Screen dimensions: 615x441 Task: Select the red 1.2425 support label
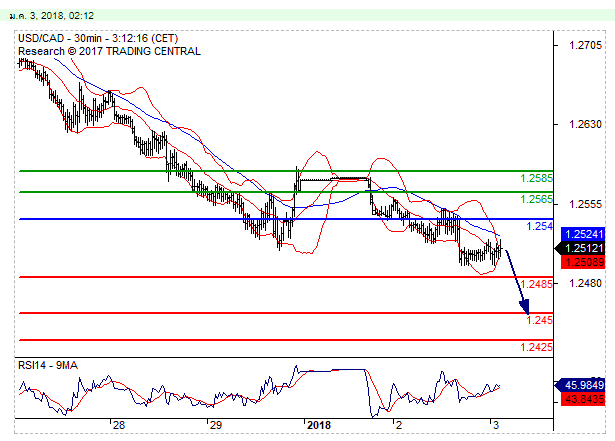tap(536, 347)
